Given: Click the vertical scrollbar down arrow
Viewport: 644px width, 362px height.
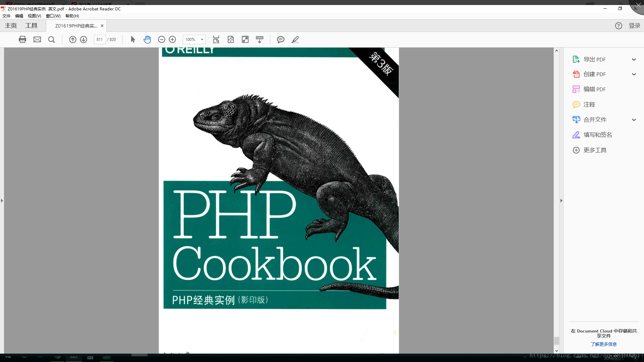Looking at the screenshot, I should 556,351.
